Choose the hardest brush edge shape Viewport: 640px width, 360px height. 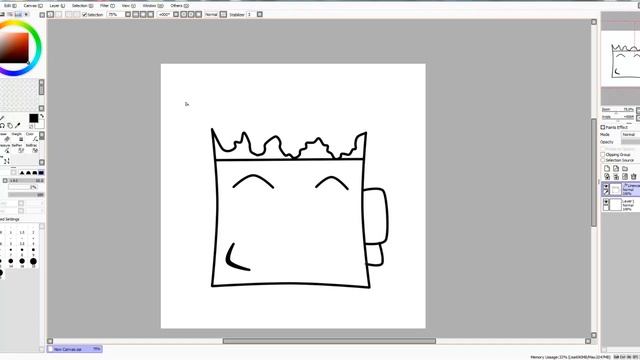[41, 173]
